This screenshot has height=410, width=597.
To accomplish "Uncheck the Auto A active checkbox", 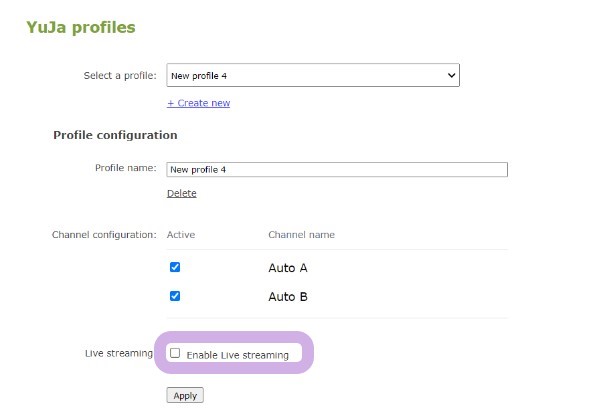I will point(175,267).
